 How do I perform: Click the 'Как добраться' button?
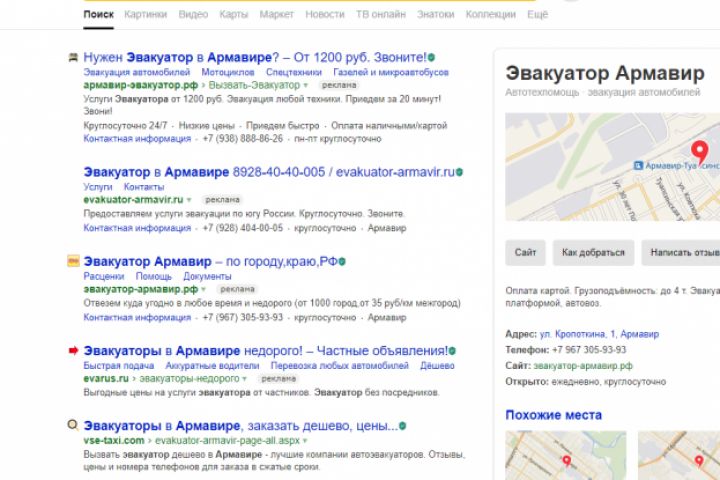click(x=593, y=253)
